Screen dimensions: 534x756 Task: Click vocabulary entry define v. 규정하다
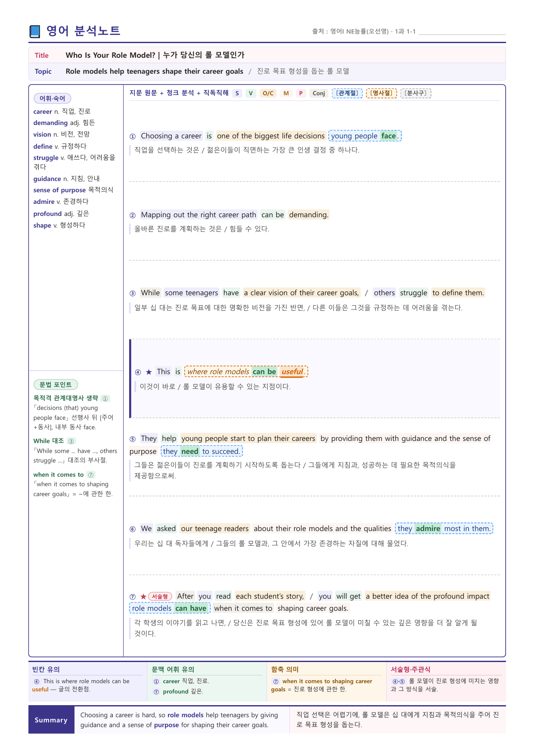(60, 147)
